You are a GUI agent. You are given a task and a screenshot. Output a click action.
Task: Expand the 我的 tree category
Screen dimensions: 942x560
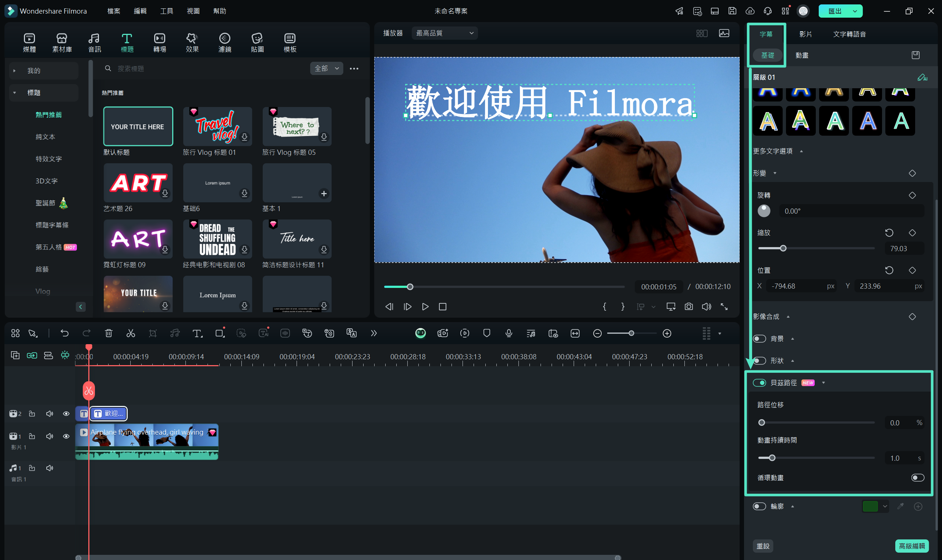[x=14, y=71]
